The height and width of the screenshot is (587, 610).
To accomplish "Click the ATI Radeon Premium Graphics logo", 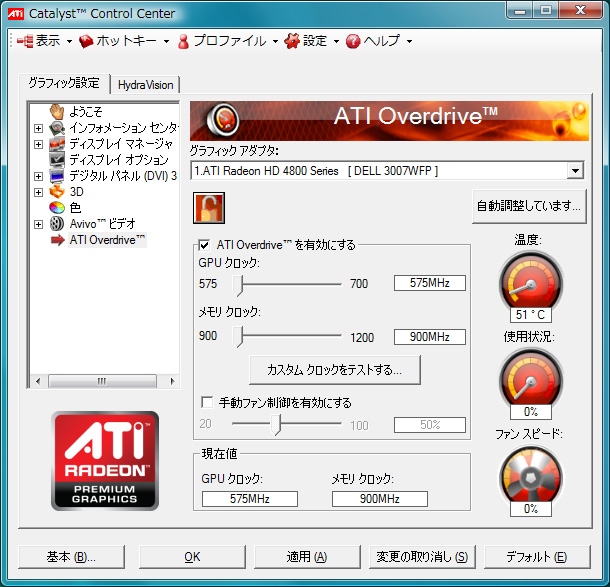I will pyautogui.click(x=105, y=461).
